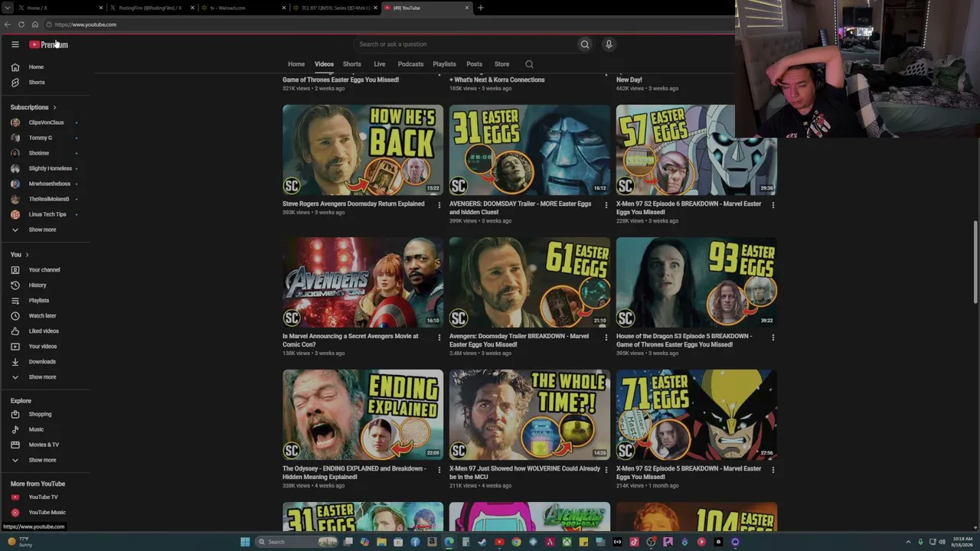Viewport: 980px width, 551px height.
Task: Switch to the PostingFilm X browser tab
Action: tap(150, 8)
